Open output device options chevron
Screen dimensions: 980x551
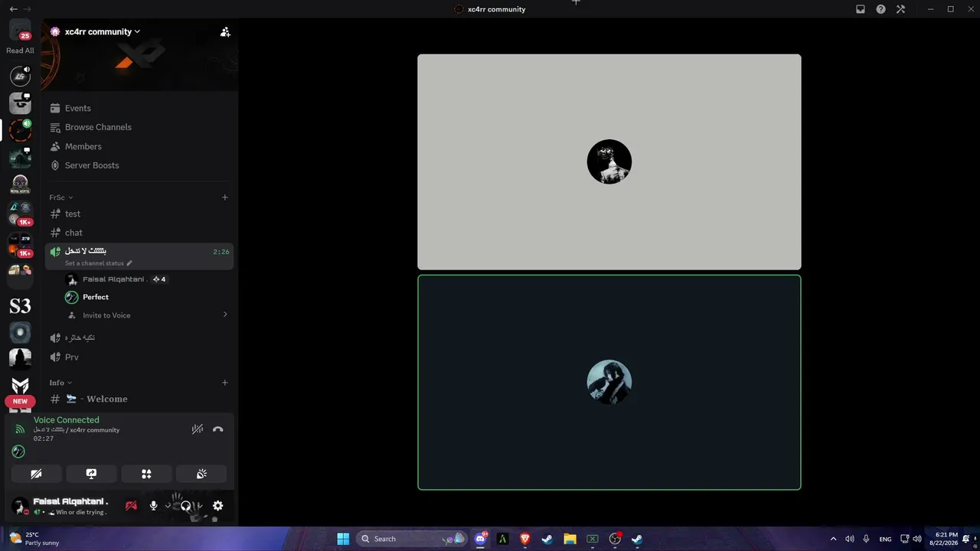tap(200, 506)
